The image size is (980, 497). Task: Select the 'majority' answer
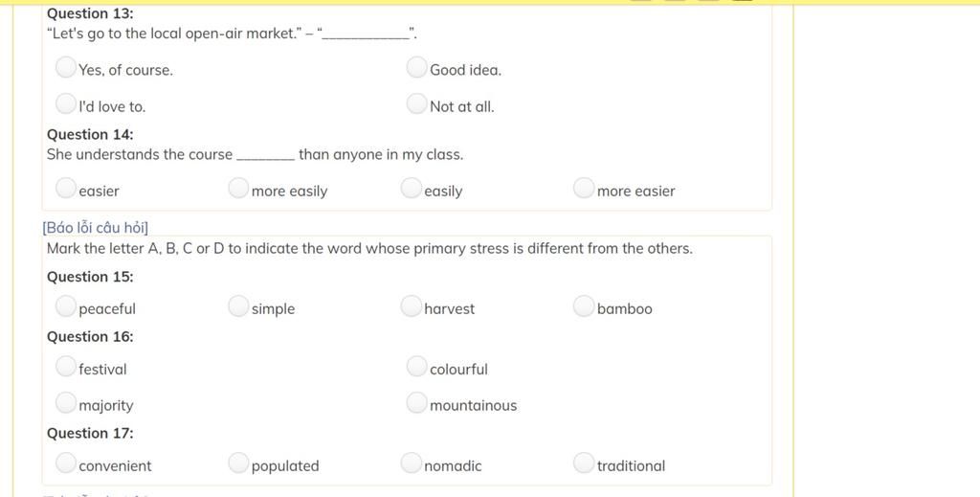[66, 402]
